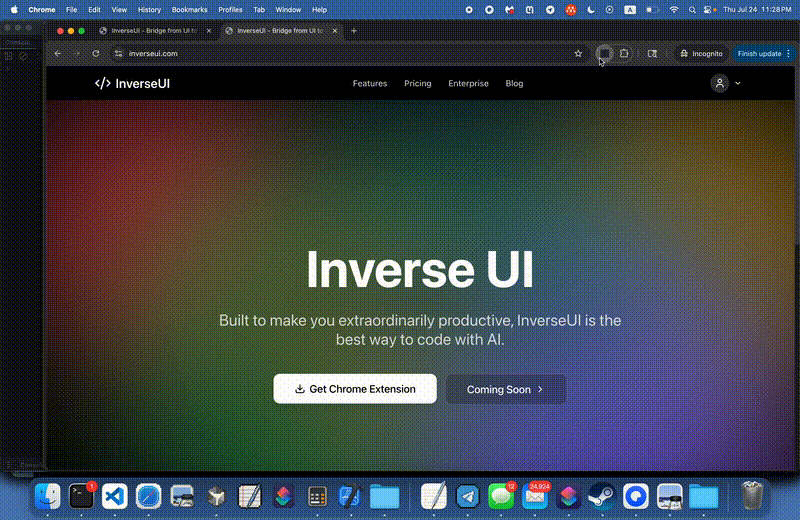
Task: Open Messages from the Dock
Action: (x=501, y=496)
